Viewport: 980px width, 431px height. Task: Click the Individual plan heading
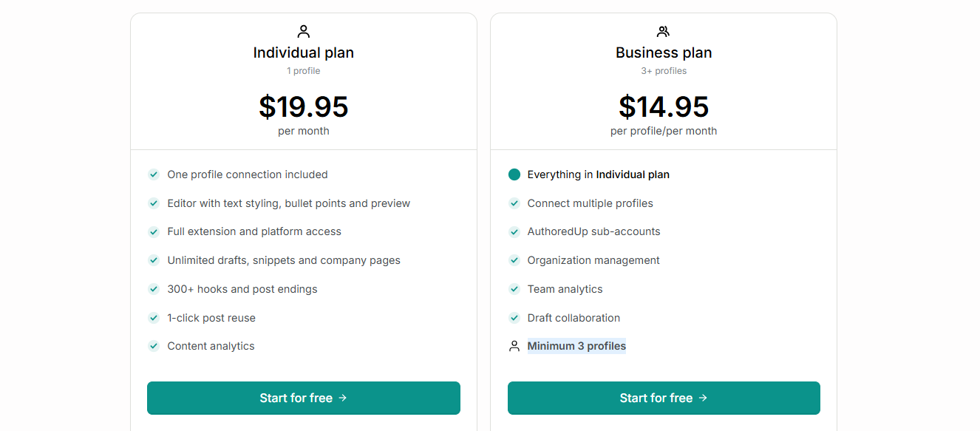click(303, 52)
